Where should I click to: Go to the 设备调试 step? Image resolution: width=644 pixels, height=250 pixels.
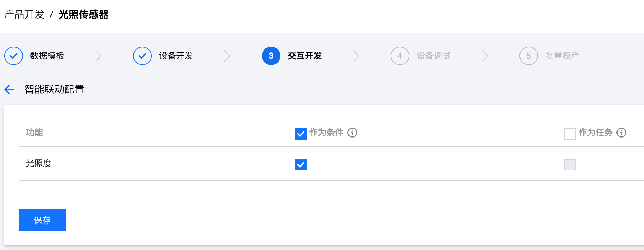click(x=433, y=56)
